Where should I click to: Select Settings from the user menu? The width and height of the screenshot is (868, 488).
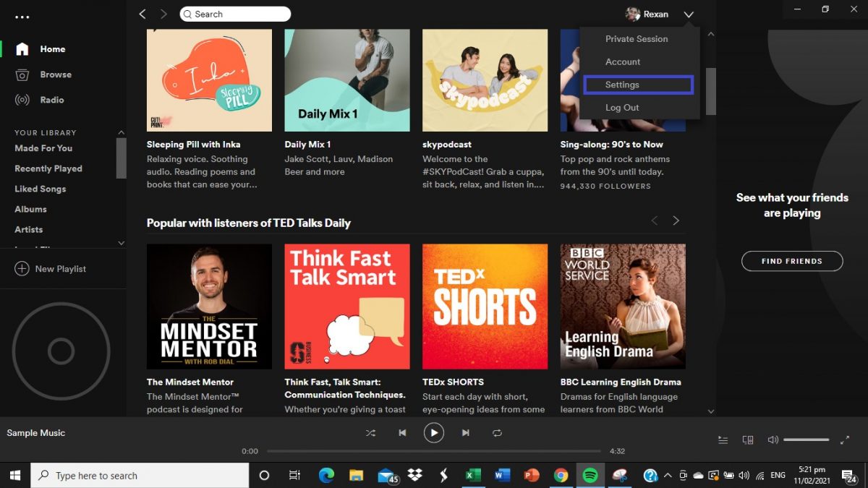(638, 85)
